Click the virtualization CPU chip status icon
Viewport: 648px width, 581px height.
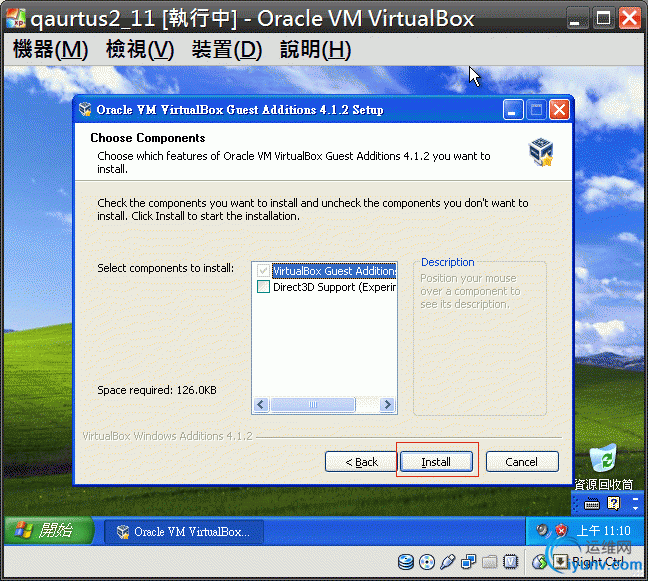pyautogui.click(x=511, y=562)
